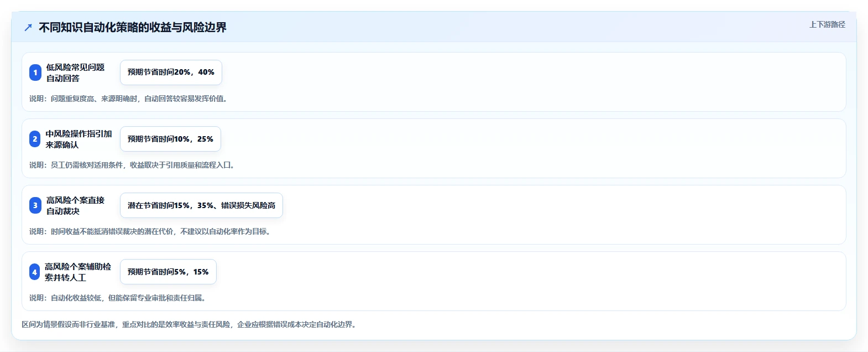Click the note 员工仍需核对适用条件
The image size is (868, 352).
click(x=87, y=165)
